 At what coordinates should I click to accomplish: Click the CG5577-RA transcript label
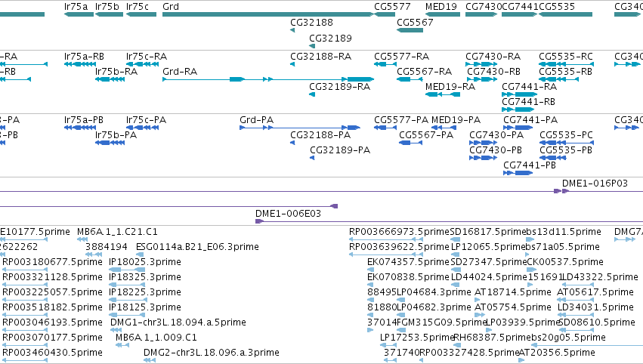click(401, 57)
